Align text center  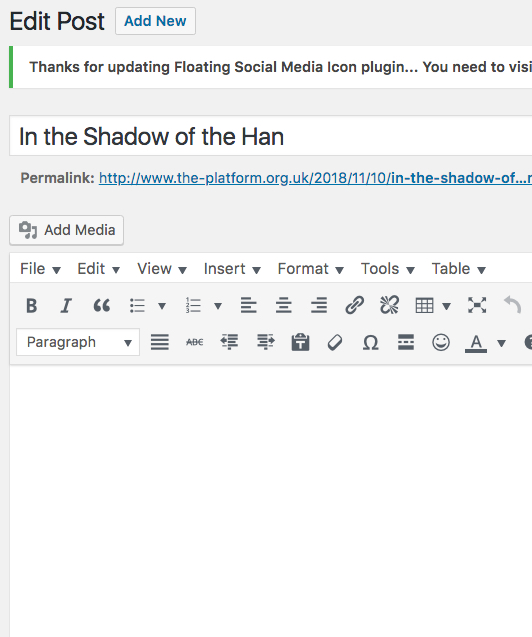click(x=283, y=306)
